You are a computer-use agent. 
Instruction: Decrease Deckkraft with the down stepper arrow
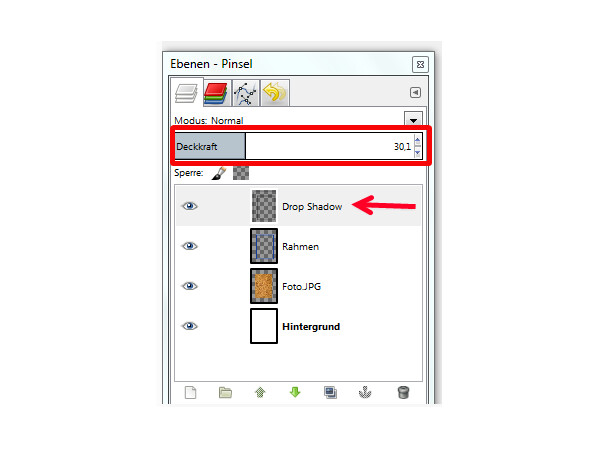click(418, 153)
